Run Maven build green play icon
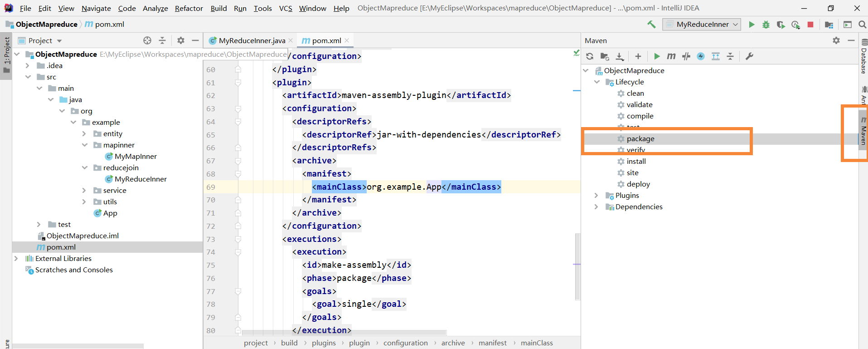This screenshot has height=349, width=868. [657, 56]
